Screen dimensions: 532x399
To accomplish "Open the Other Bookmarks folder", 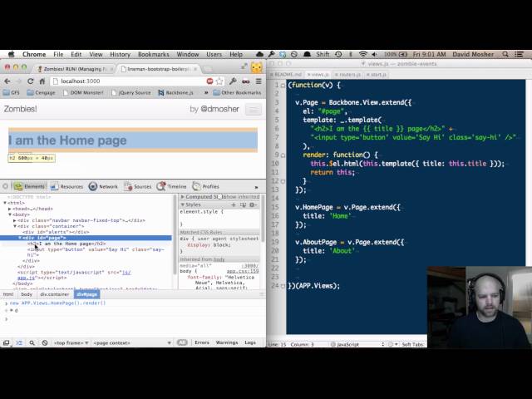I will point(237,92).
